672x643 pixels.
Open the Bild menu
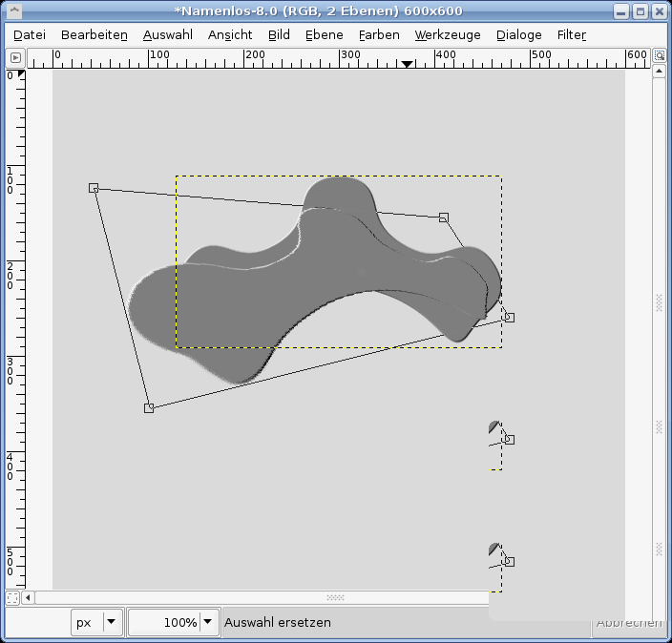coord(279,34)
